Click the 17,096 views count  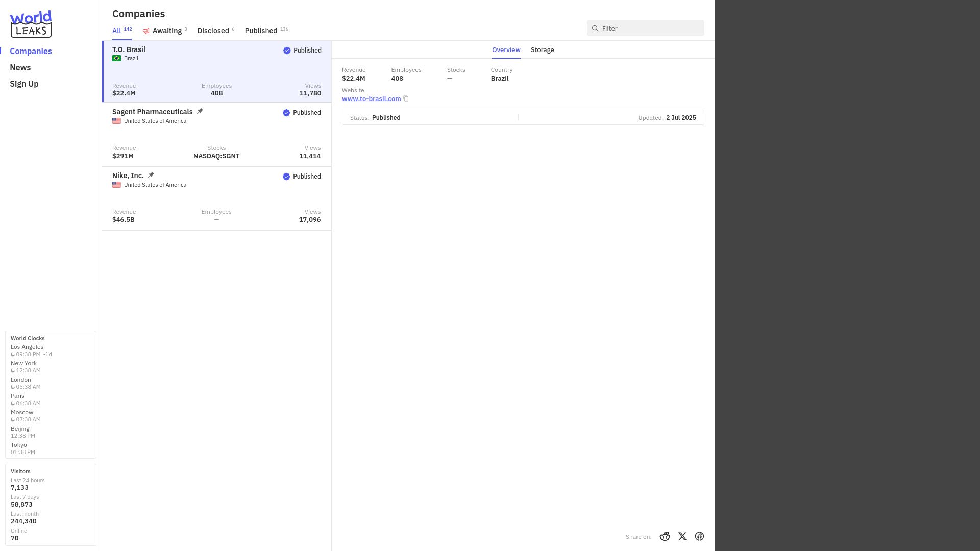pos(310,220)
